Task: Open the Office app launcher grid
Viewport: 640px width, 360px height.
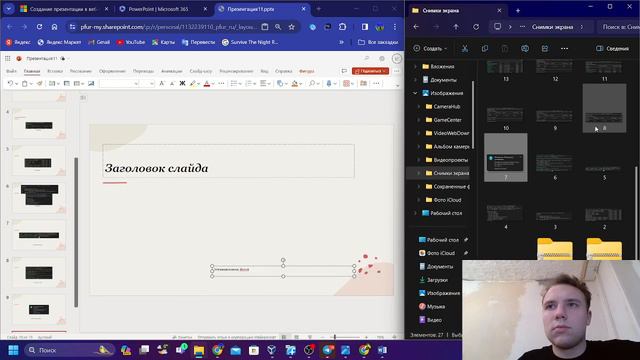Action: [x=8, y=58]
